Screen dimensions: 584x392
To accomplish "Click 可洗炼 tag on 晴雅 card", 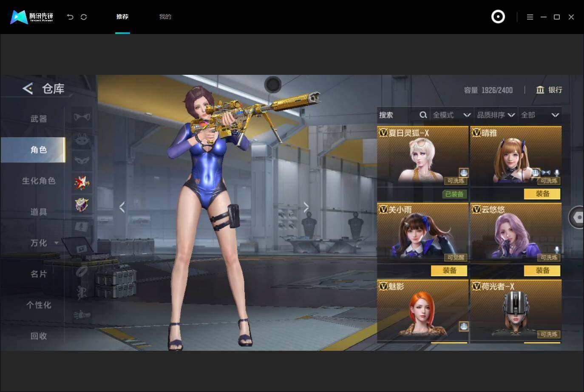I will tap(549, 181).
